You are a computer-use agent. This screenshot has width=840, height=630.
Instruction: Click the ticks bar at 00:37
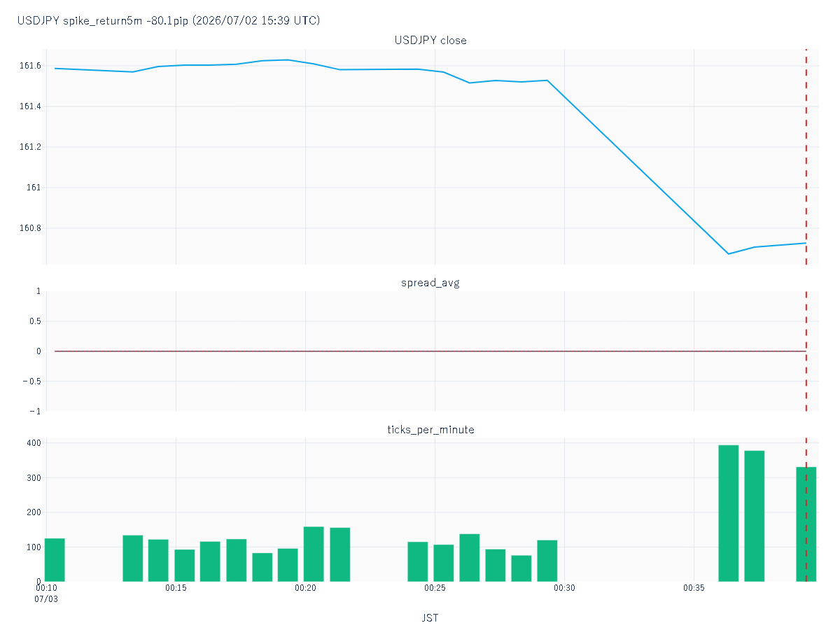click(x=754, y=516)
